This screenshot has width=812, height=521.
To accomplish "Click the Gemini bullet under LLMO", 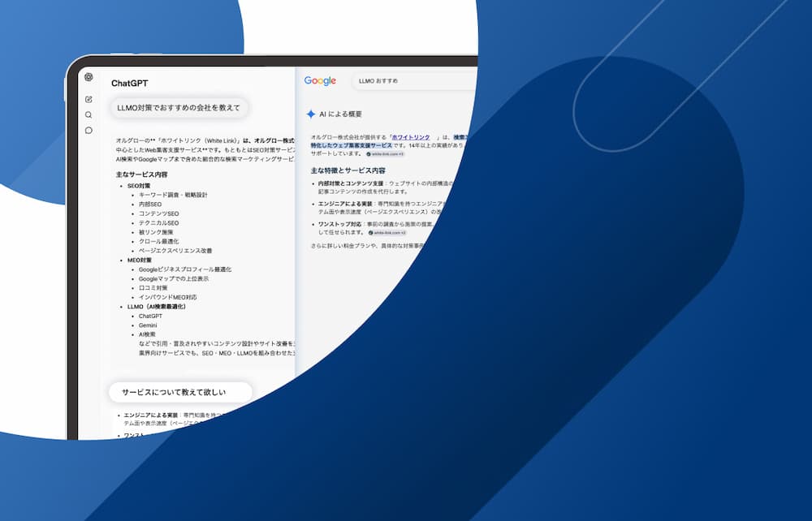I will 148,325.
